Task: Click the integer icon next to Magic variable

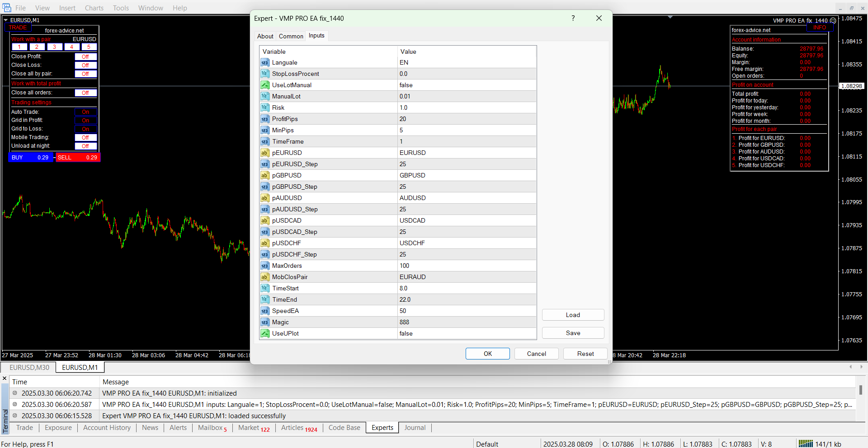Action: (265, 322)
